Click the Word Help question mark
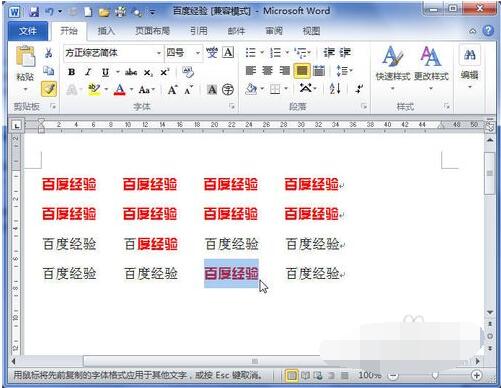This screenshot has height=388, width=501. (488, 31)
